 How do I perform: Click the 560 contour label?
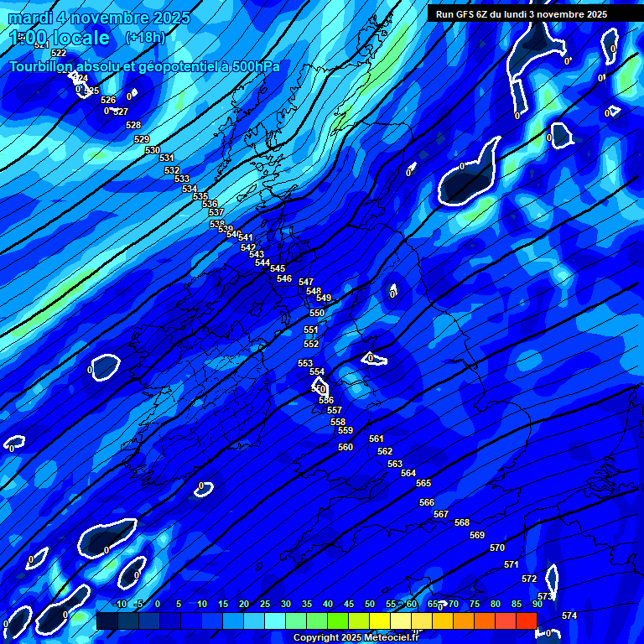[345, 448]
